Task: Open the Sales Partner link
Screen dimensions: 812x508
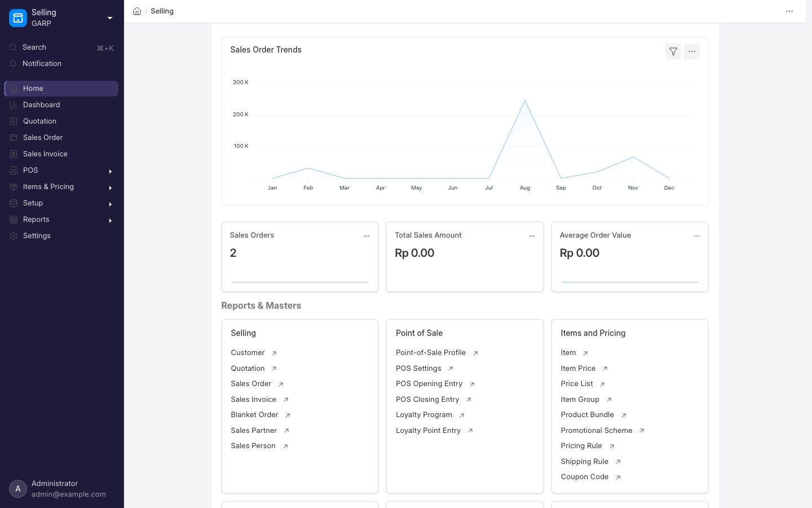Action: 254,431
